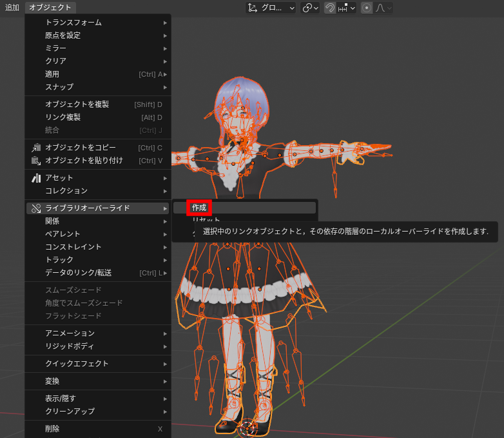Image resolution: width=504 pixels, height=438 pixels.
Task: Open 原点を設定 submenu
Action: pyautogui.click(x=98, y=35)
